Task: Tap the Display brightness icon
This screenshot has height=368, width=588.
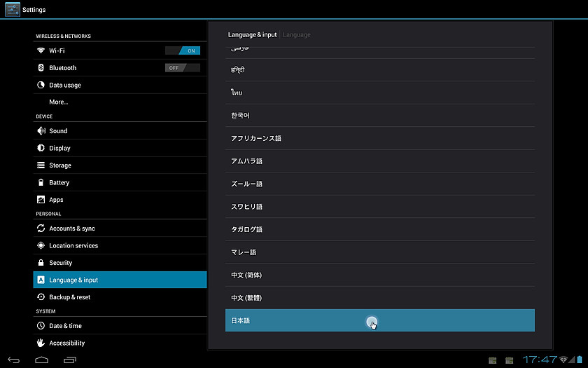Action: [41, 148]
